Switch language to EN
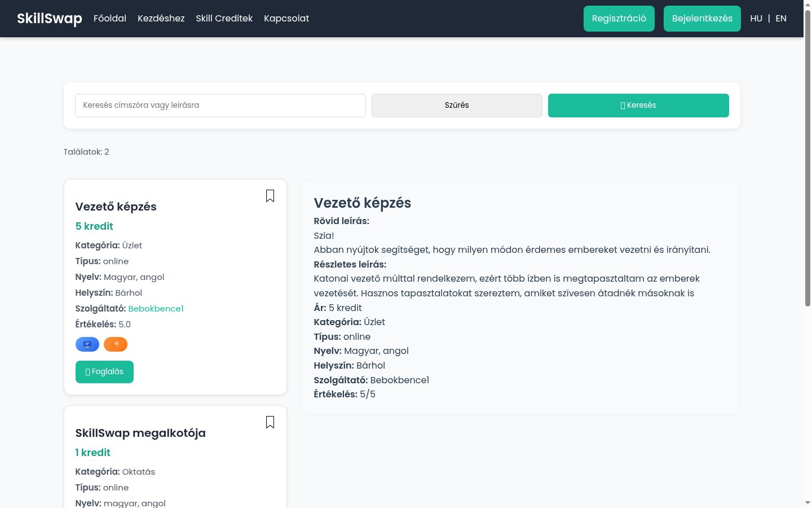This screenshot has height=508, width=812. (781, 19)
